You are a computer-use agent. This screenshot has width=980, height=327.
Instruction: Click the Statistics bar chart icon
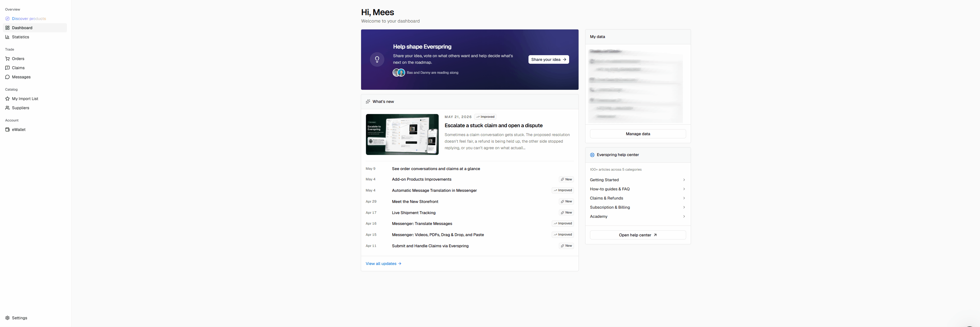point(7,37)
